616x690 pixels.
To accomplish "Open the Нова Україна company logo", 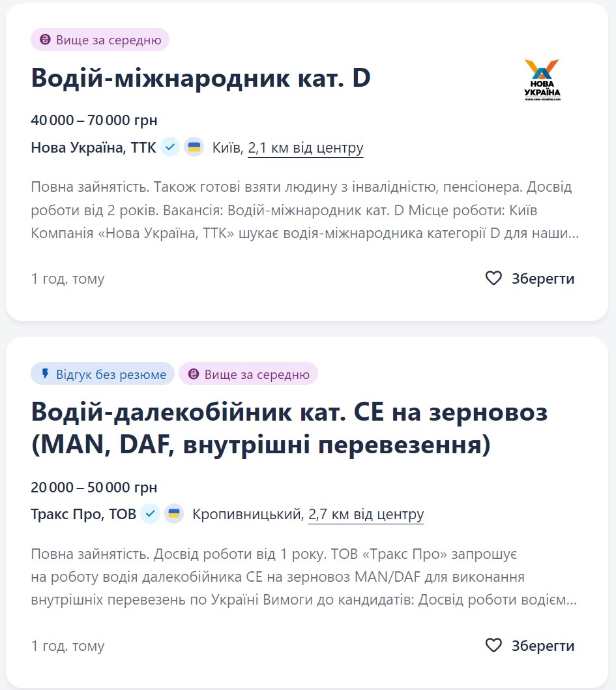I will coord(542,80).
